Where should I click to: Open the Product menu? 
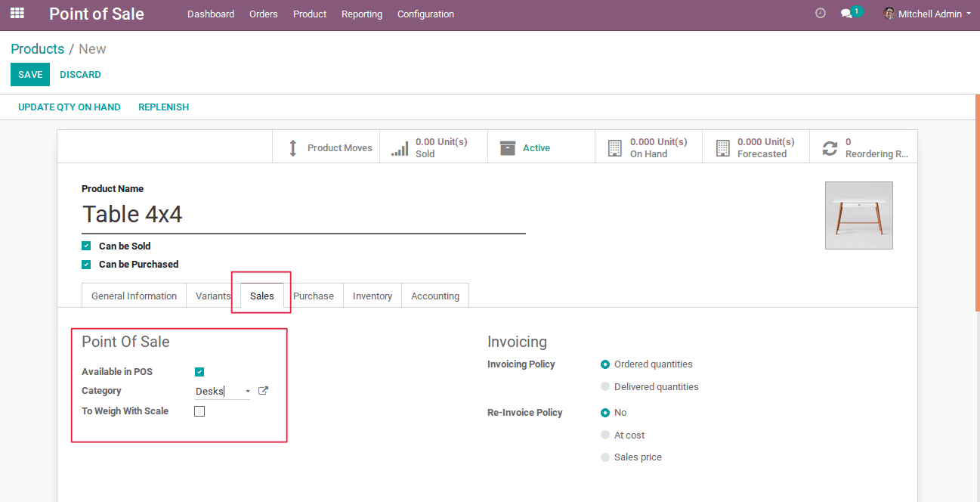[310, 14]
